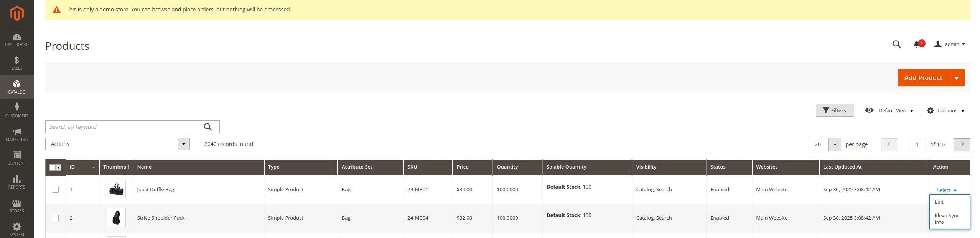Open the Dashboard sidebar section

click(17, 40)
